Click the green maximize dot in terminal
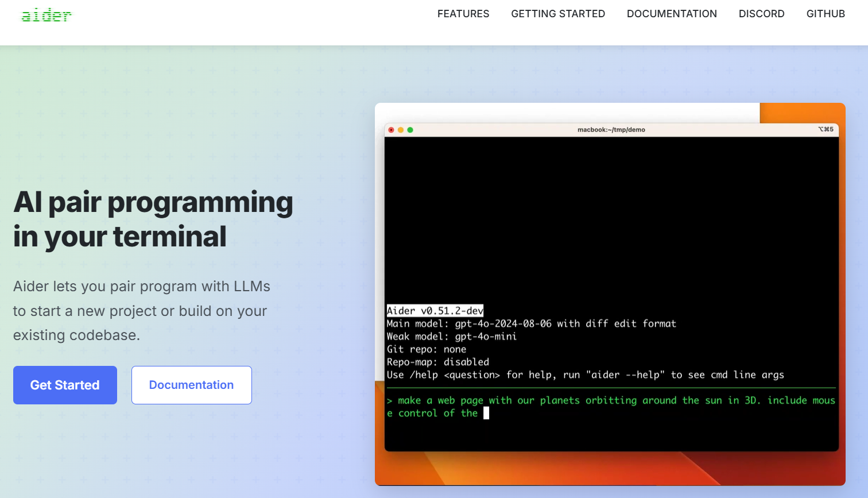The width and height of the screenshot is (868, 498). pyautogui.click(x=410, y=130)
